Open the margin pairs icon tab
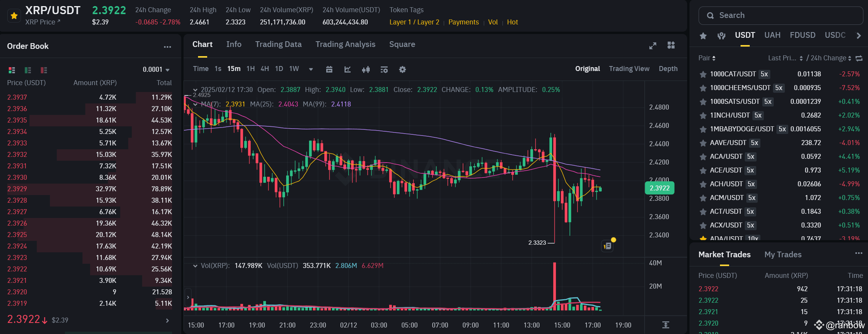The height and width of the screenshot is (334, 868). point(721,36)
